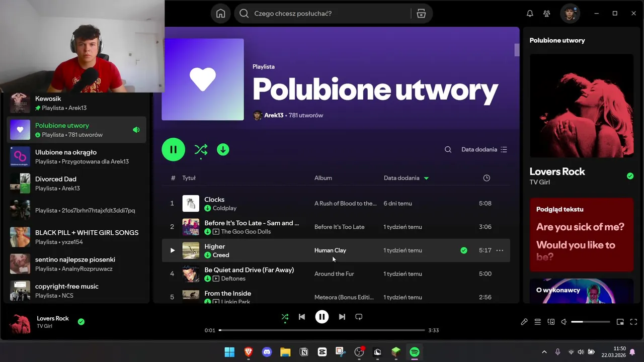Click the search field 'Czego chcesz posłuchać?'
The image size is (644, 362).
(332, 14)
